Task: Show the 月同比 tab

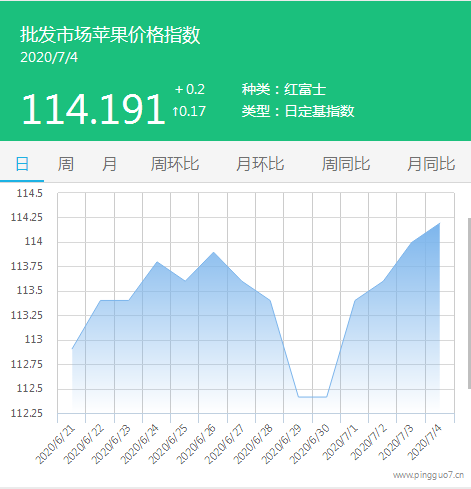Action: coord(431,164)
